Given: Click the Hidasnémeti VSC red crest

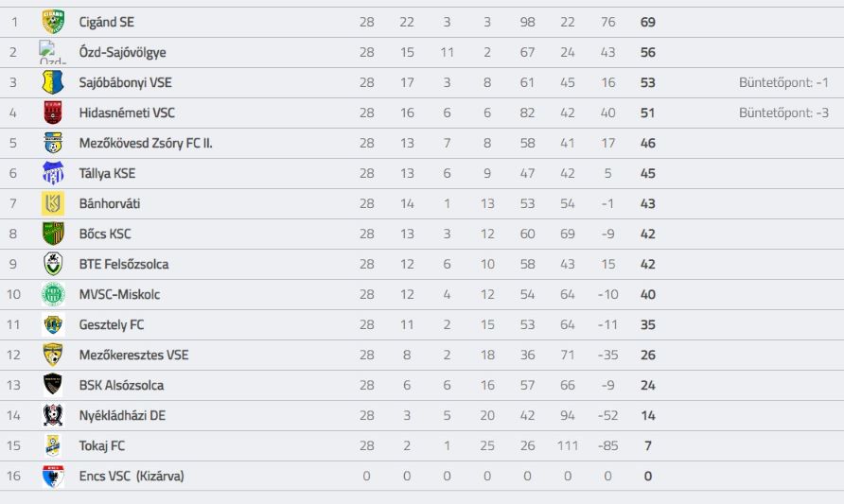Looking at the screenshot, I should [53, 113].
